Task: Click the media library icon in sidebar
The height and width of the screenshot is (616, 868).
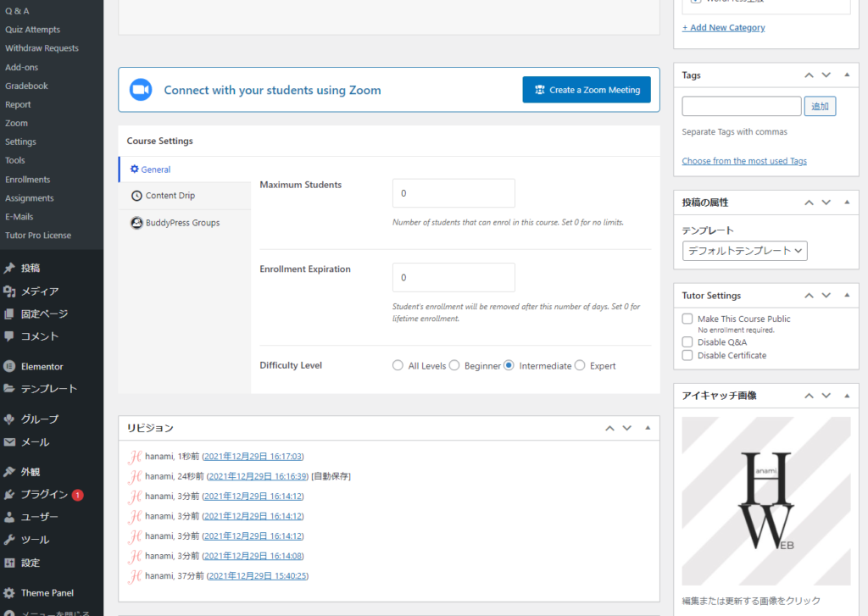Action: (9, 291)
